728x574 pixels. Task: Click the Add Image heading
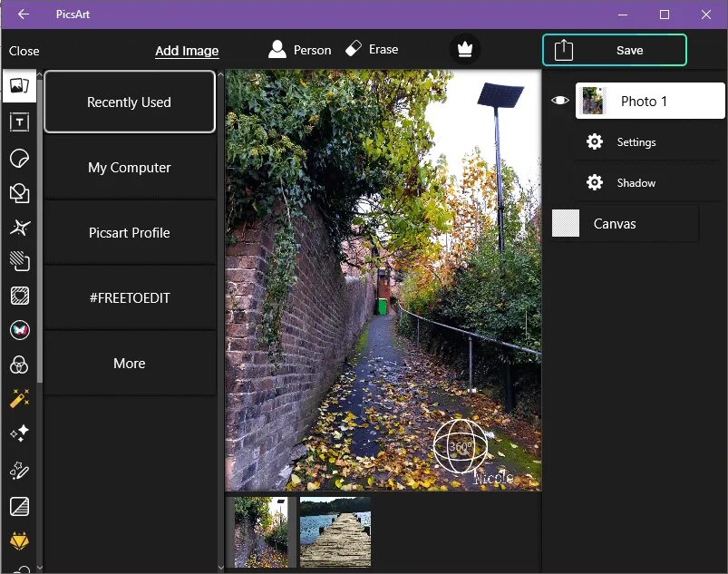(x=187, y=51)
